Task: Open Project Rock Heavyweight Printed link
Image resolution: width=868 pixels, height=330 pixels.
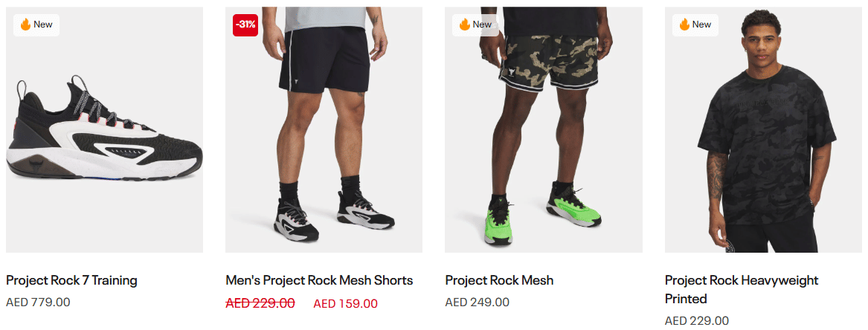Action: [742, 290]
